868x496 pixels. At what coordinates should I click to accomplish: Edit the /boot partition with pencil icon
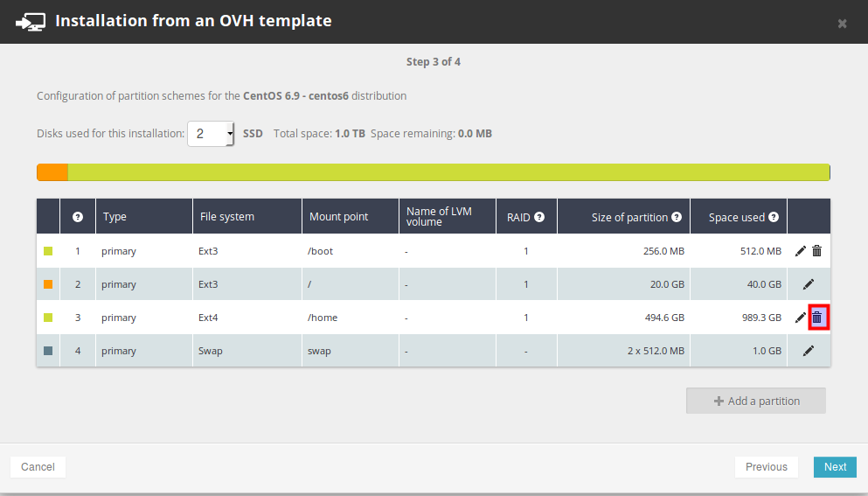tap(801, 251)
